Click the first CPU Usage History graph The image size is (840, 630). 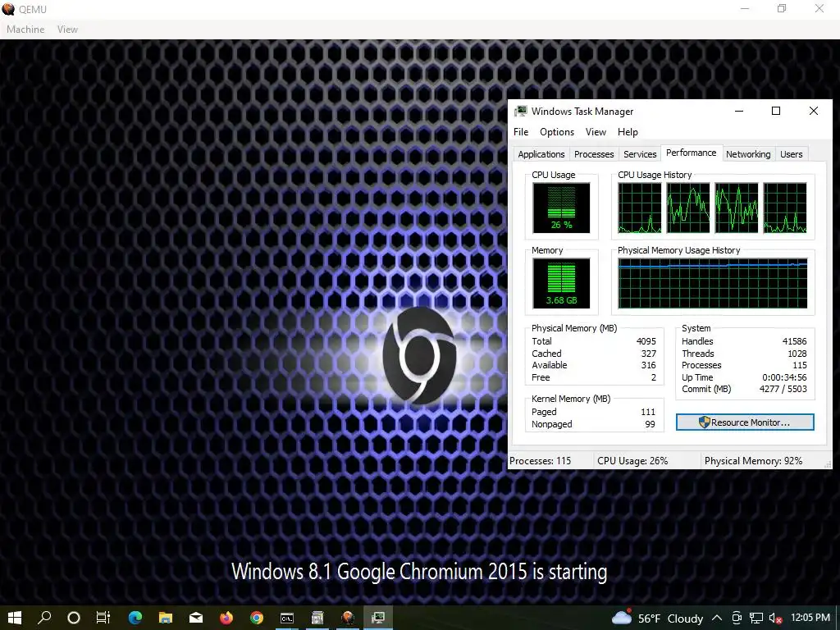tap(640, 208)
